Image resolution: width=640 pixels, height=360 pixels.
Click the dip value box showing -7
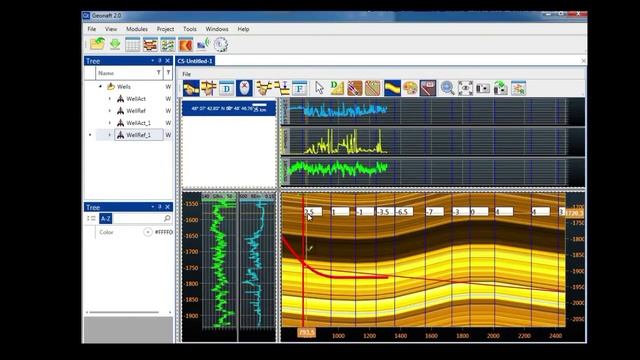click(434, 211)
